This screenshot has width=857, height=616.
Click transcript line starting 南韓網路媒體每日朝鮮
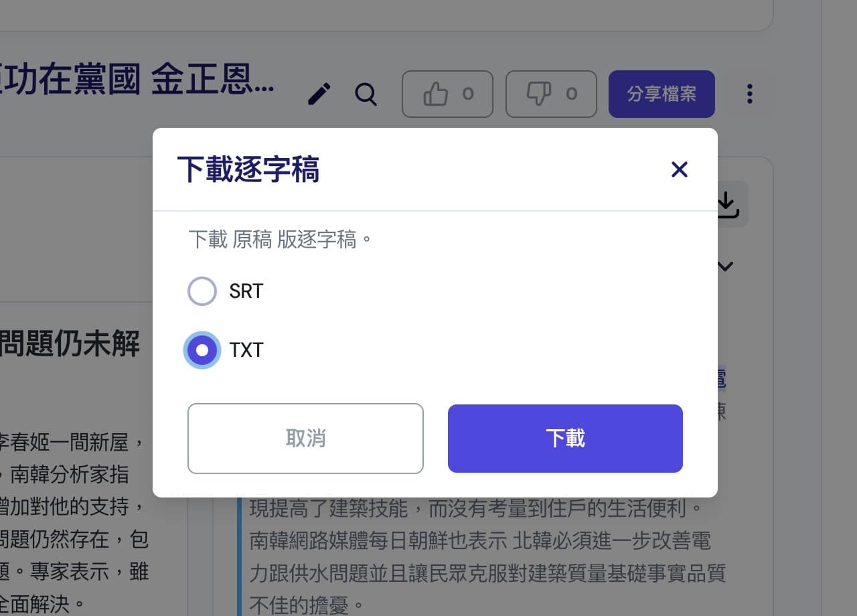[x=480, y=540]
